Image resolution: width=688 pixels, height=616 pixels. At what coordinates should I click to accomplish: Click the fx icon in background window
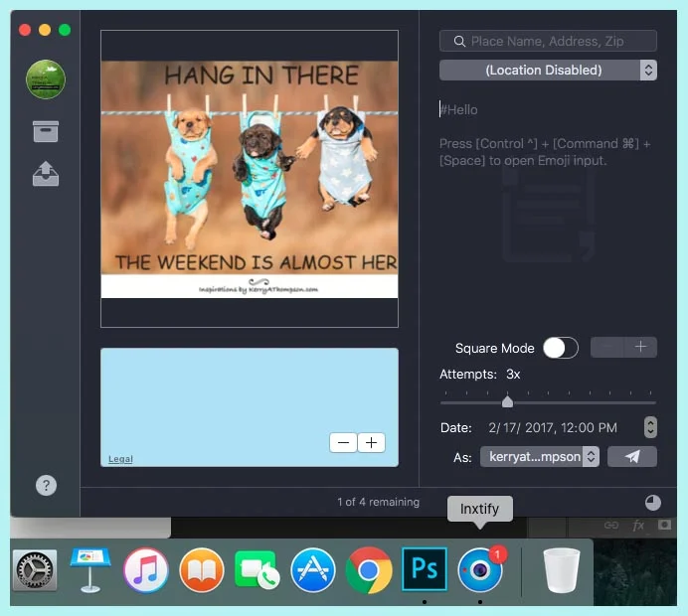tap(638, 525)
